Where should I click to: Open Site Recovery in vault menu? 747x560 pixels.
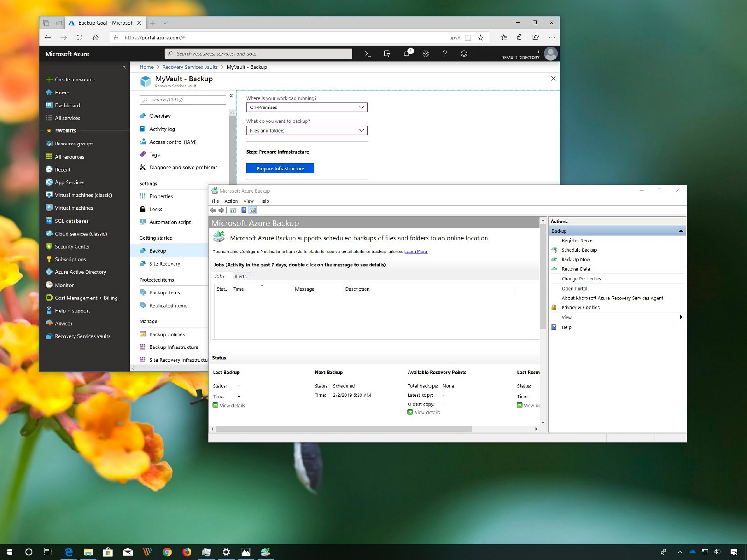pyautogui.click(x=165, y=264)
